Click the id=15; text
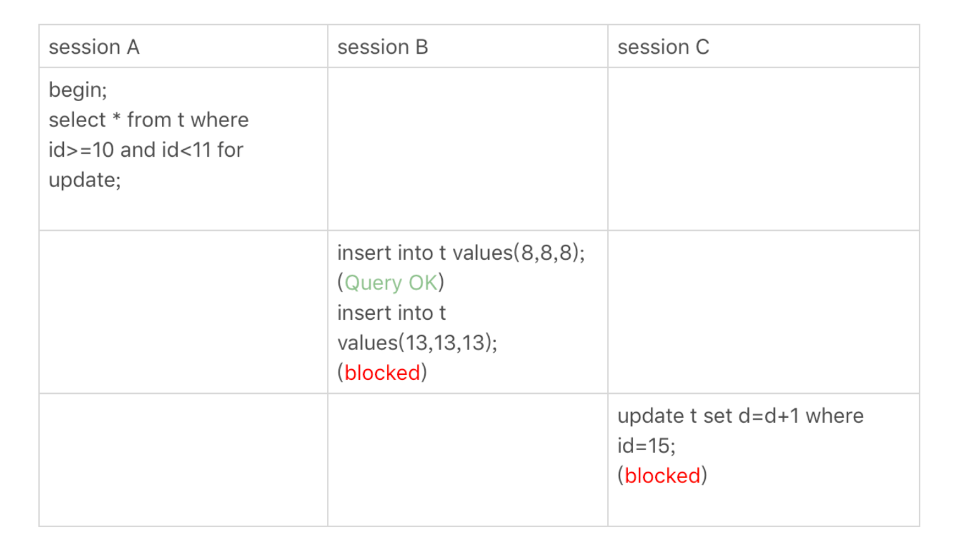 pos(646,446)
